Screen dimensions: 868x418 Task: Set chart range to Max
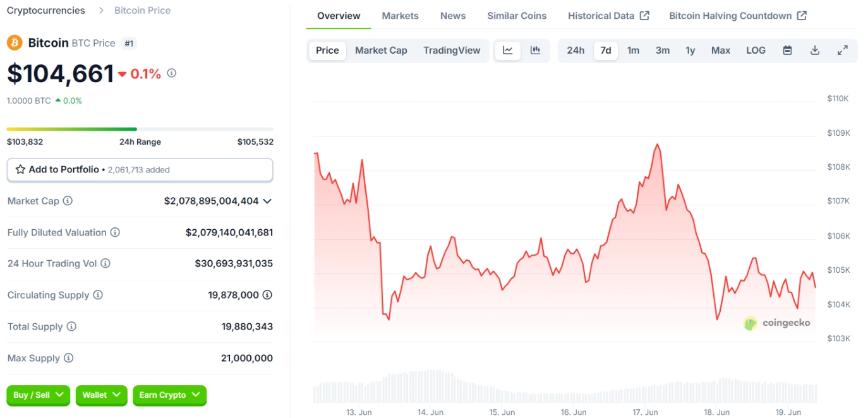click(x=721, y=51)
